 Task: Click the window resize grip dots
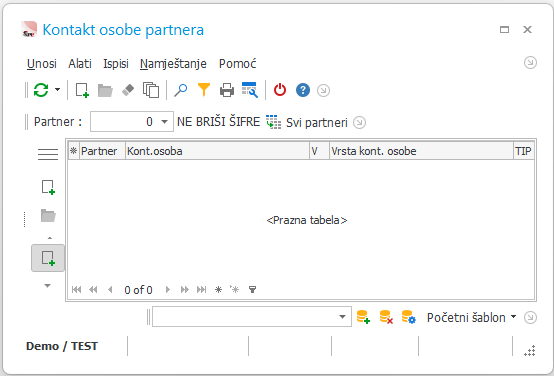[530, 351]
